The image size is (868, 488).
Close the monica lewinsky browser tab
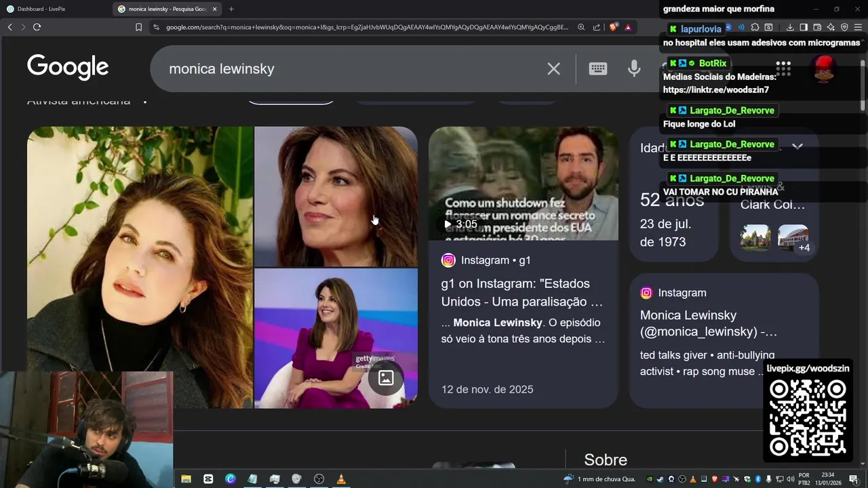click(215, 9)
